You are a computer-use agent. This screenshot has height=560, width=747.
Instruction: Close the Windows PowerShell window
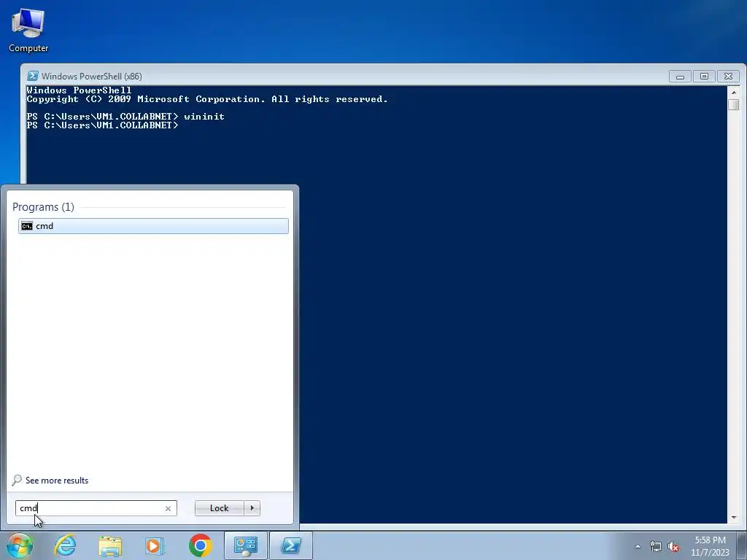pyautogui.click(x=728, y=76)
